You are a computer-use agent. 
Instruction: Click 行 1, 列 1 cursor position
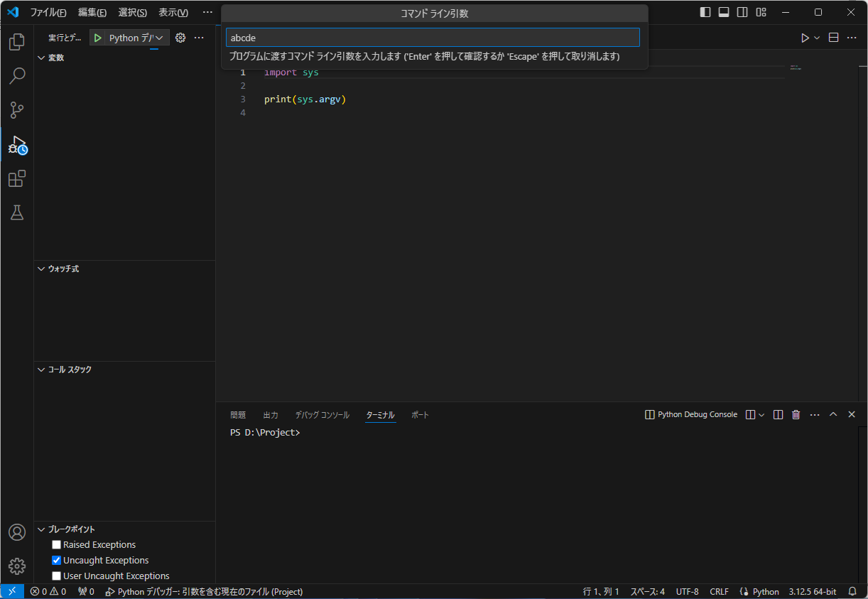coord(601,591)
